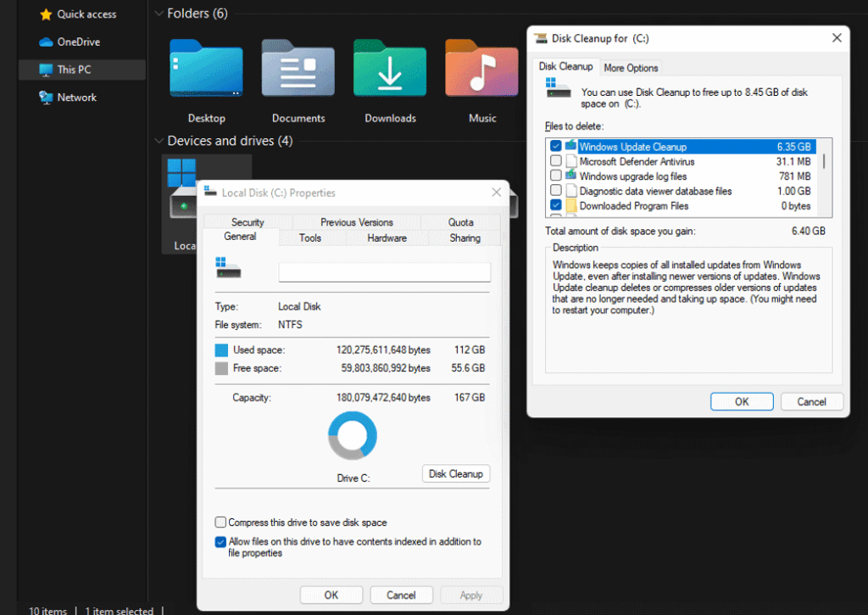Click the drive name text field
The image size is (868, 615).
click(x=384, y=272)
